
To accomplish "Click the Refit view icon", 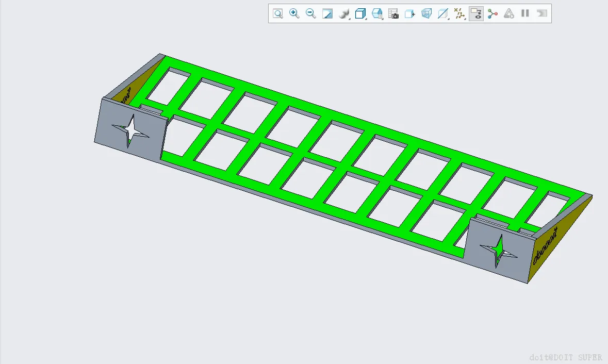I will [277, 13].
